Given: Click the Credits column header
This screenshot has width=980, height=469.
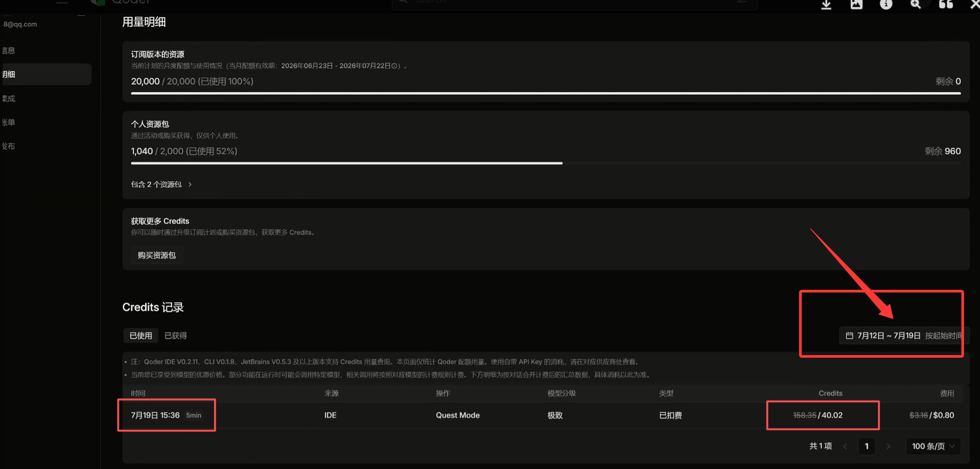Looking at the screenshot, I should coord(830,393).
